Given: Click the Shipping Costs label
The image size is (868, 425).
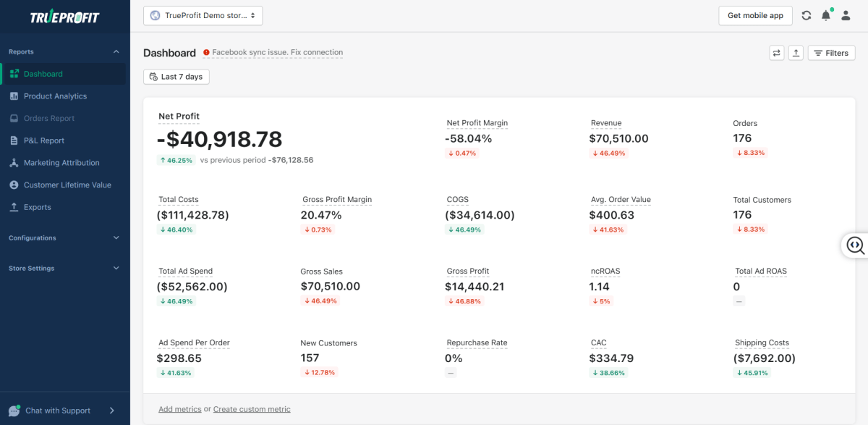Looking at the screenshot, I should click(x=762, y=343).
